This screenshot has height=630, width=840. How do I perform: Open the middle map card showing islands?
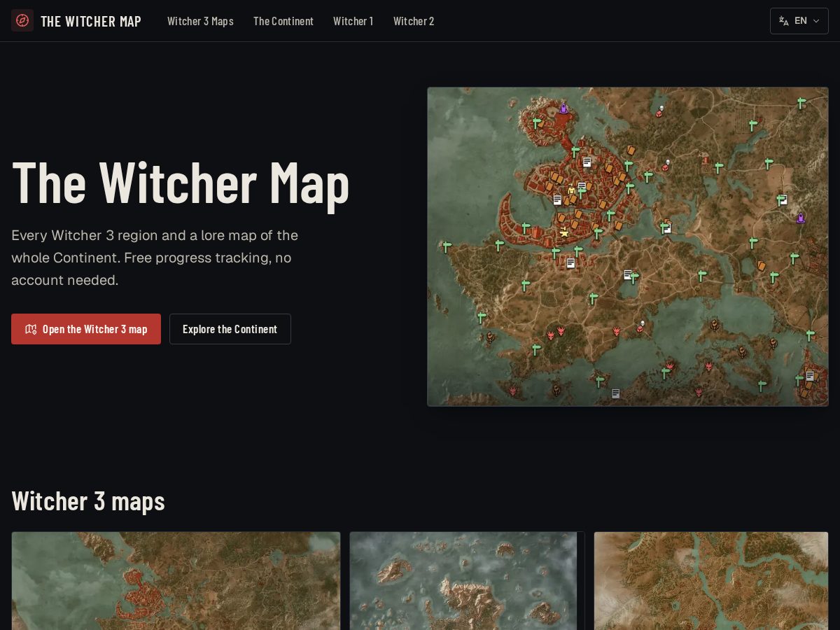[x=467, y=581]
